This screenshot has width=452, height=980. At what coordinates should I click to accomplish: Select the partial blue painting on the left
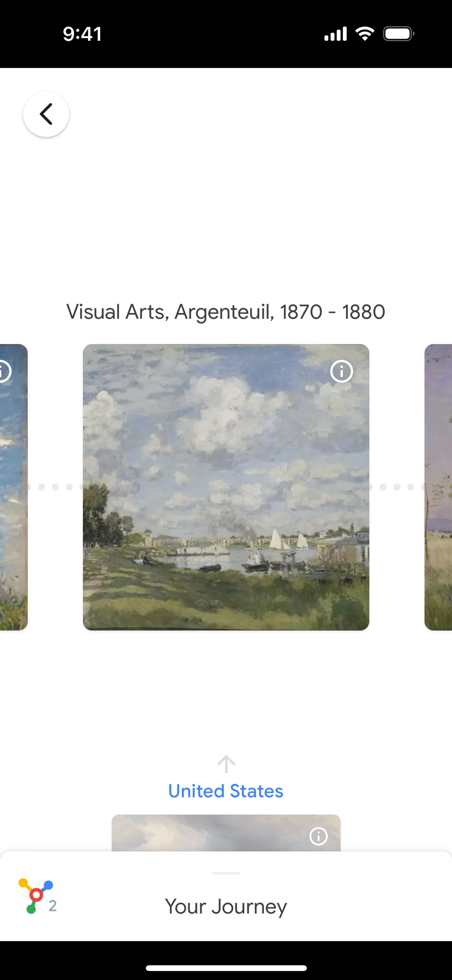point(14,487)
